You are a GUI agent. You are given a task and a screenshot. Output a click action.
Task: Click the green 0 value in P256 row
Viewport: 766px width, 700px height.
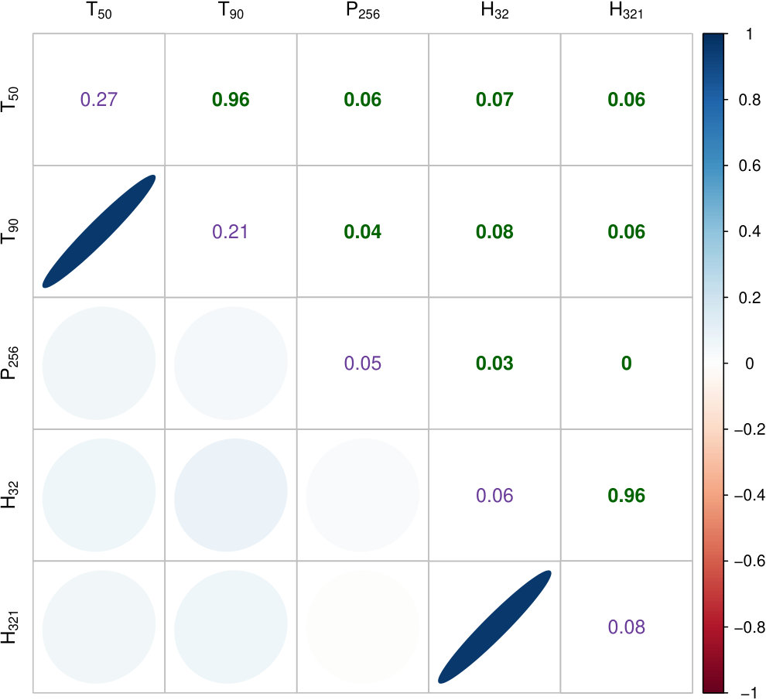point(626,364)
